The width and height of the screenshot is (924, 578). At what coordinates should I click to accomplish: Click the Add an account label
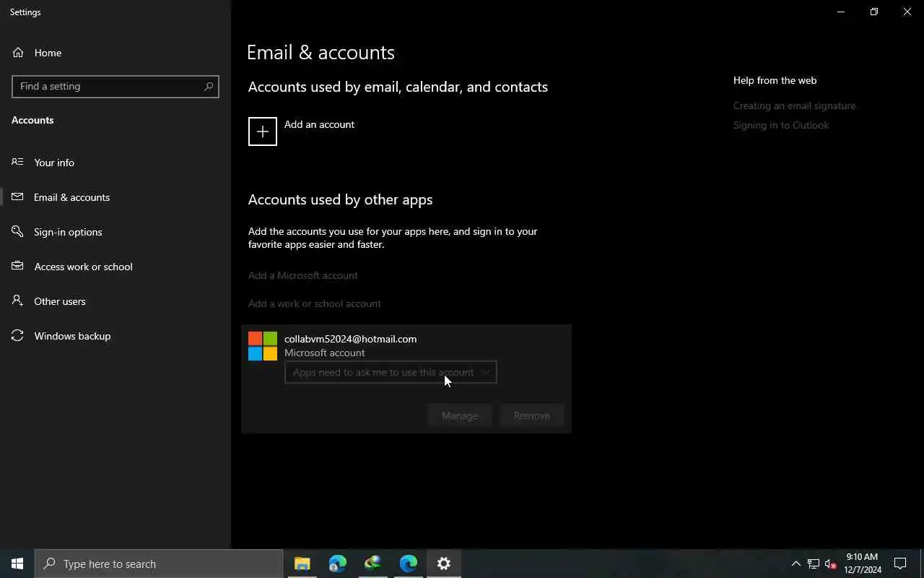319,124
